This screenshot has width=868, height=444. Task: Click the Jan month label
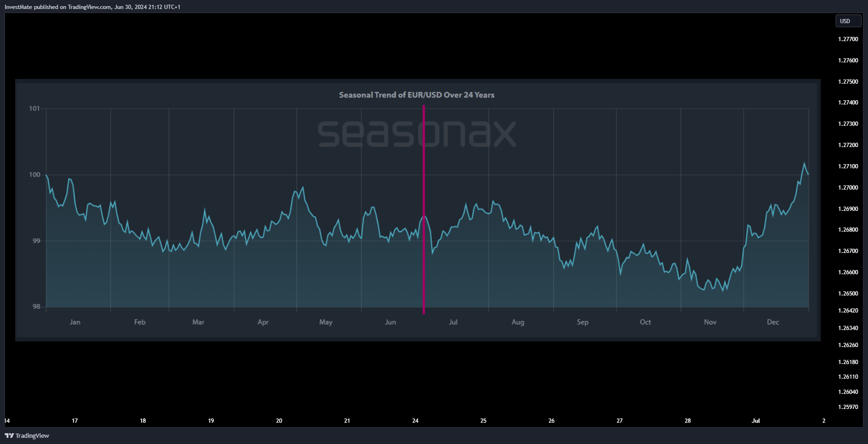[75, 322]
